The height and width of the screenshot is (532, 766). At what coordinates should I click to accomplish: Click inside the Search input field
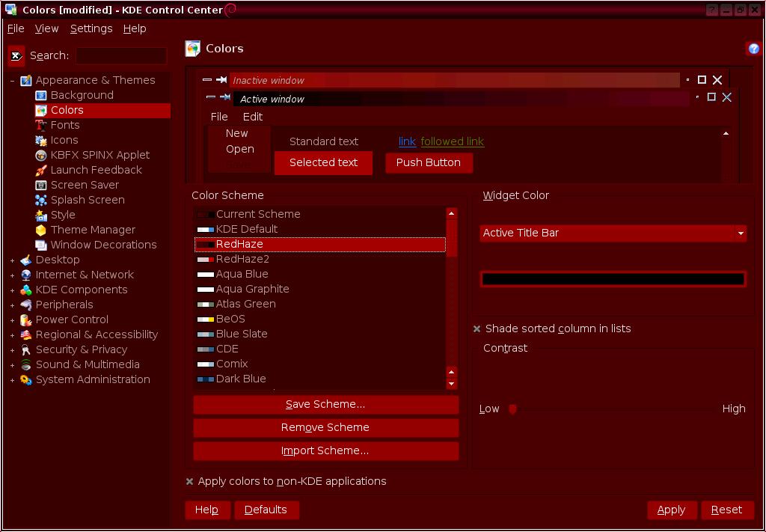click(x=121, y=55)
